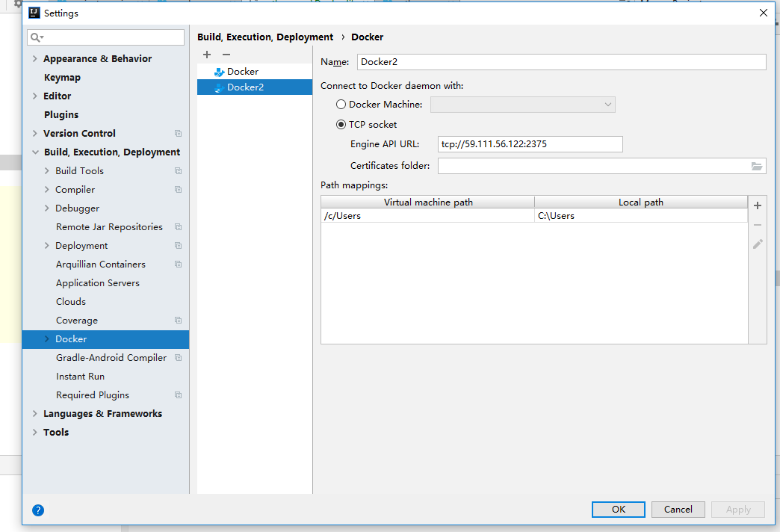
Task: Select the TCP socket radio button
Action: (341, 125)
